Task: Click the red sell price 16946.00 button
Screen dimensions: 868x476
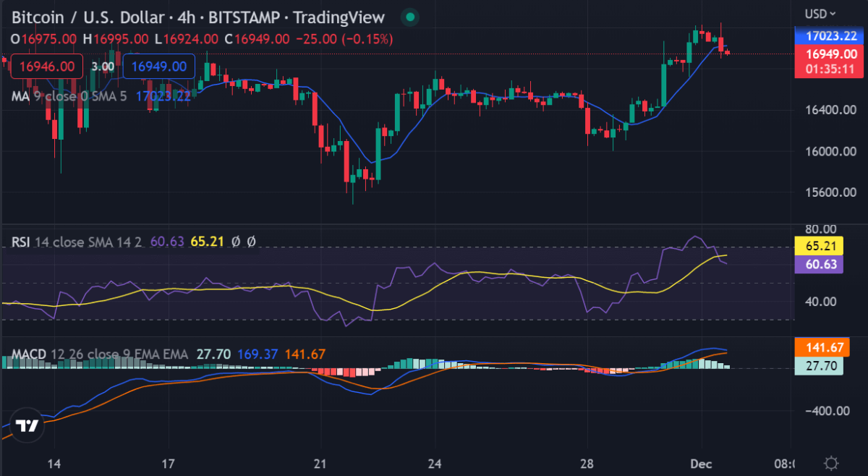Action: [x=47, y=67]
